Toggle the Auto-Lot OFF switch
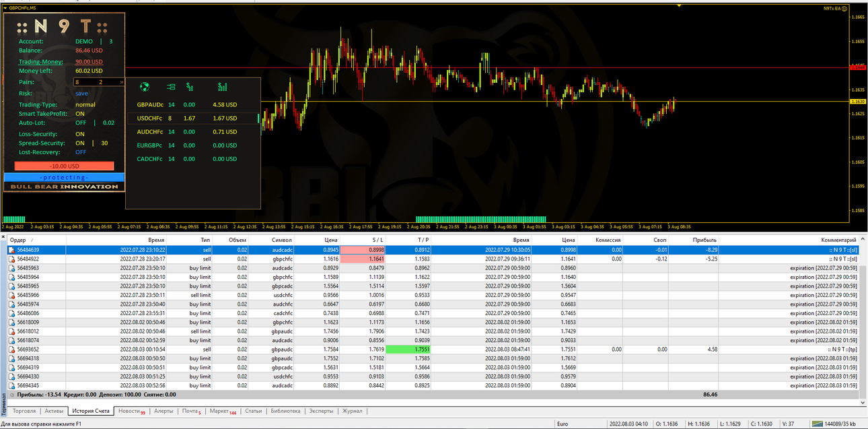Image resolution: width=868 pixels, height=429 pixels. point(81,123)
